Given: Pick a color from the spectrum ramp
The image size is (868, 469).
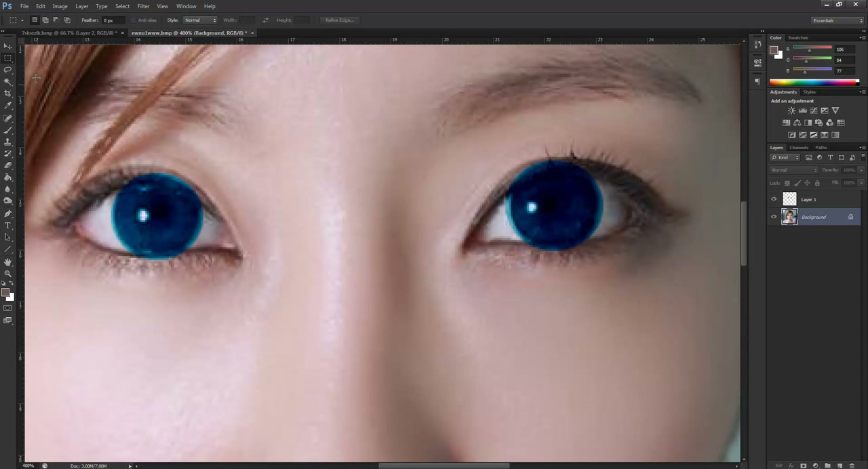Looking at the screenshot, I should (x=814, y=82).
